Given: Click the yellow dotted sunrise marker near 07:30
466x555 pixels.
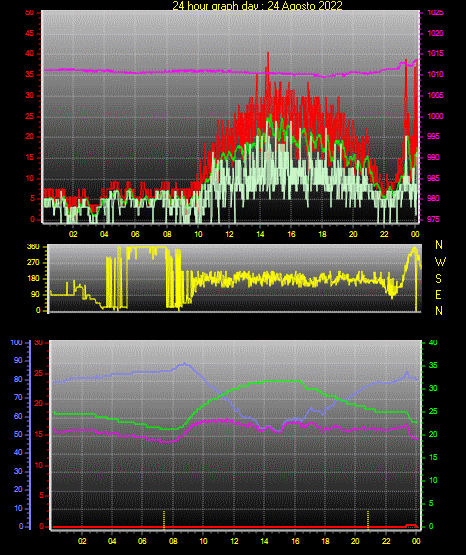Looking at the screenshot, I should click(x=164, y=520).
